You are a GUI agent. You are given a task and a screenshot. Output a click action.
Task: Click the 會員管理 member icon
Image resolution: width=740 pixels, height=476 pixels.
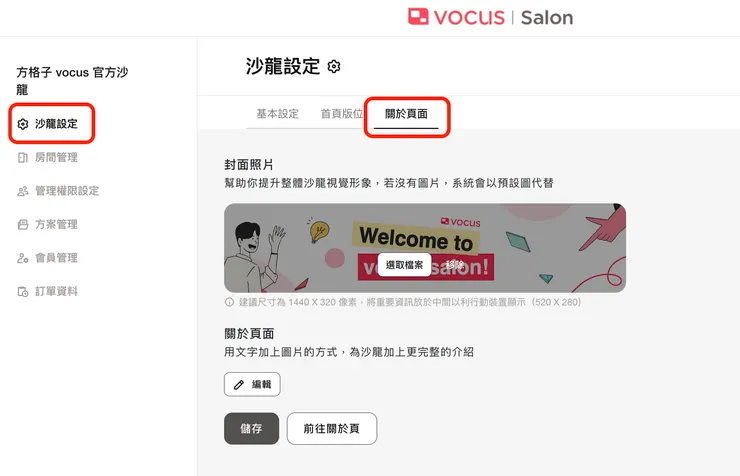point(23,258)
